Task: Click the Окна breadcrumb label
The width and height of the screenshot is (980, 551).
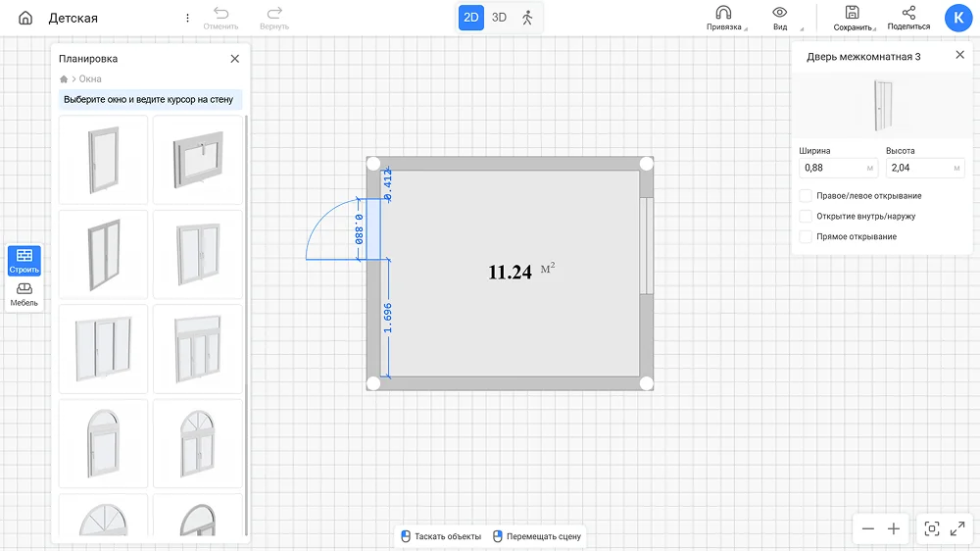Action: click(x=90, y=78)
